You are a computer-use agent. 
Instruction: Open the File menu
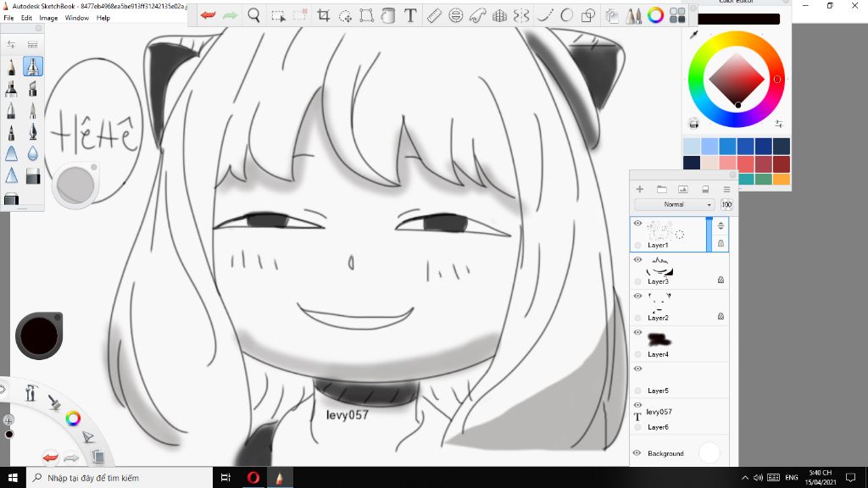click(8, 18)
